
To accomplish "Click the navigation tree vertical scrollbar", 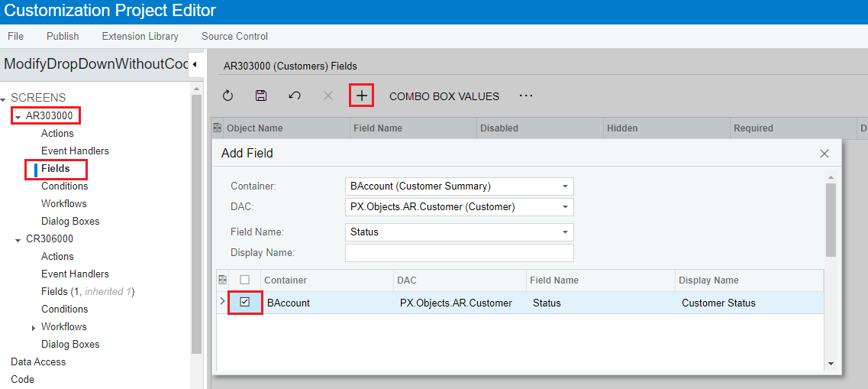I will coord(196,224).
